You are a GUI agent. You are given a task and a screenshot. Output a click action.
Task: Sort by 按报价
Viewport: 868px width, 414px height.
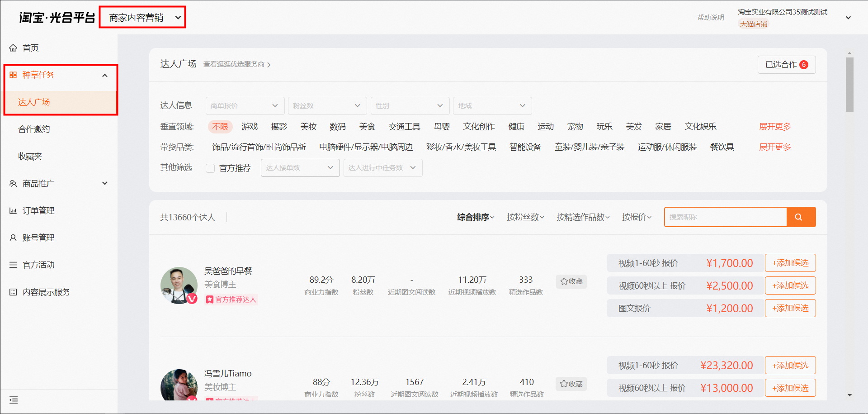pos(637,218)
